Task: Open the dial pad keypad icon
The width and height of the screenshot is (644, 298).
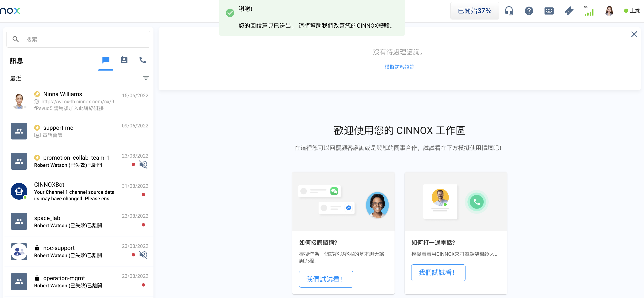Action: coord(549,11)
